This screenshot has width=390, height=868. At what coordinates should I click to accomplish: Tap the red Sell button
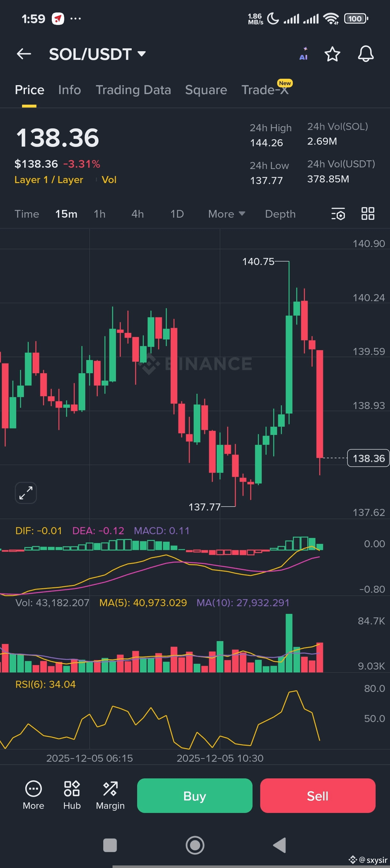(317, 796)
